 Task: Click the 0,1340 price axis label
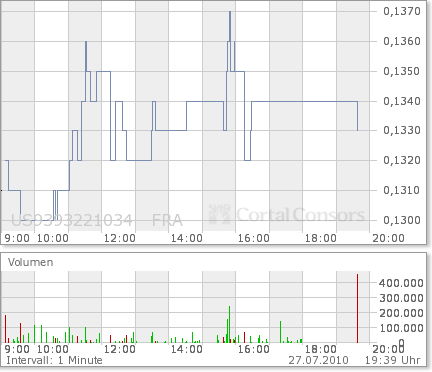click(x=402, y=101)
